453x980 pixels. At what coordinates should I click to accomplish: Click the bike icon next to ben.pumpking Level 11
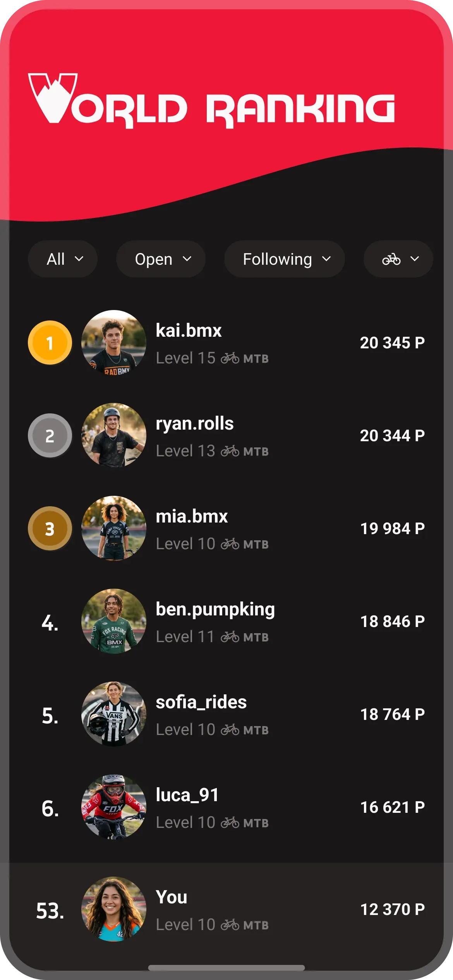click(x=230, y=637)
